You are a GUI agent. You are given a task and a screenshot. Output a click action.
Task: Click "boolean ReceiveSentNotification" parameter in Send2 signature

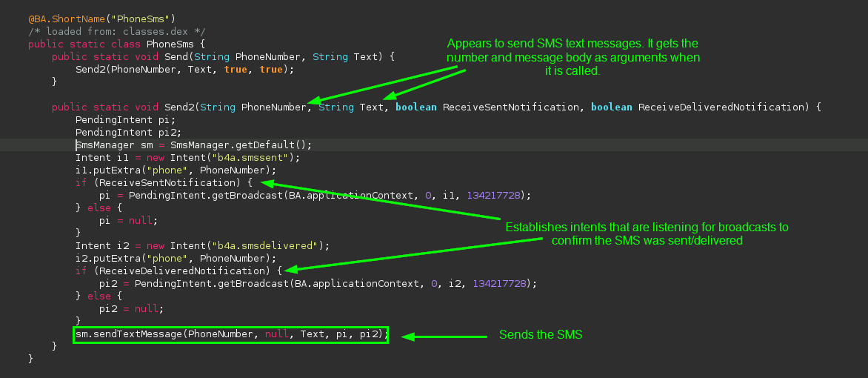point(487,107)
